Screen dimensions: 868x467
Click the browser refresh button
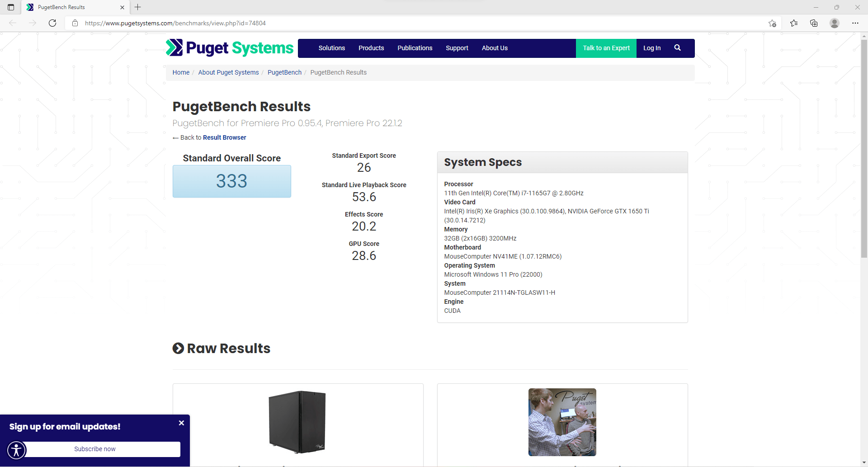click(x=52, y=23)
